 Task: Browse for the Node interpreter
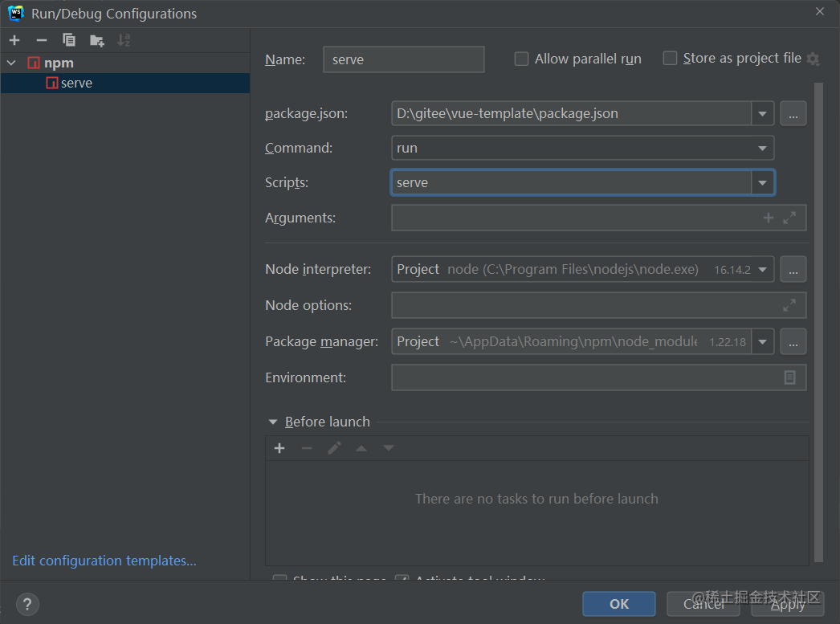pos(793,269)
